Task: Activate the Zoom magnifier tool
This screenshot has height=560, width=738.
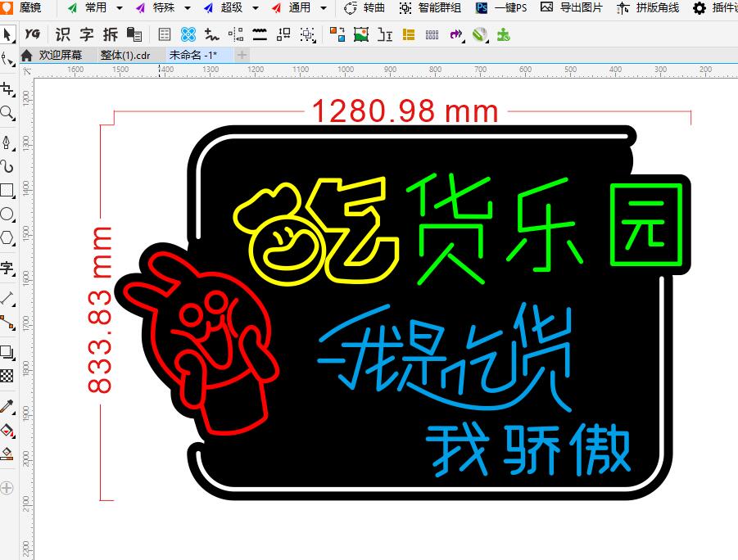Action: (x=7, y=112)
